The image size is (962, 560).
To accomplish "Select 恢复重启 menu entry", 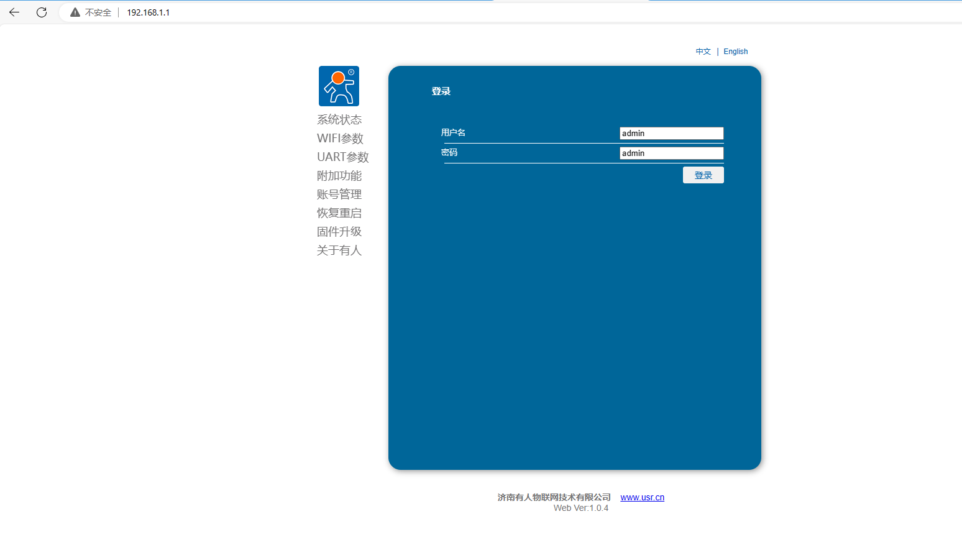I will (339, 213).
